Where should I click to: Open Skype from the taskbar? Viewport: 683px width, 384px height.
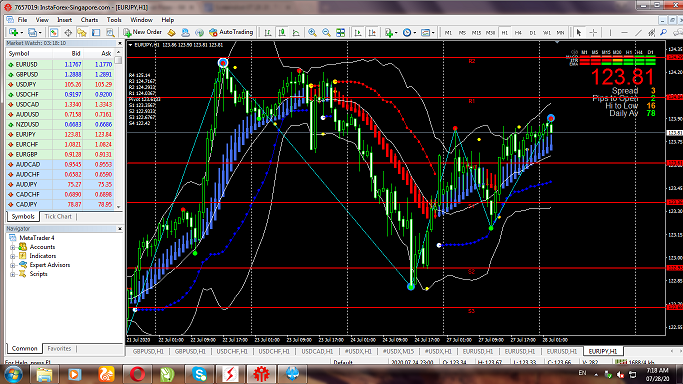[x=199, y=374]
